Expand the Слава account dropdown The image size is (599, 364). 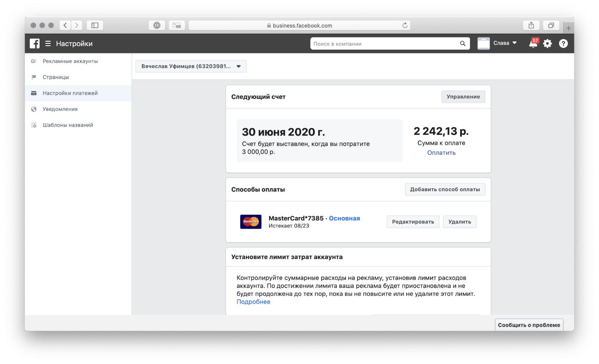click(514, 43)
